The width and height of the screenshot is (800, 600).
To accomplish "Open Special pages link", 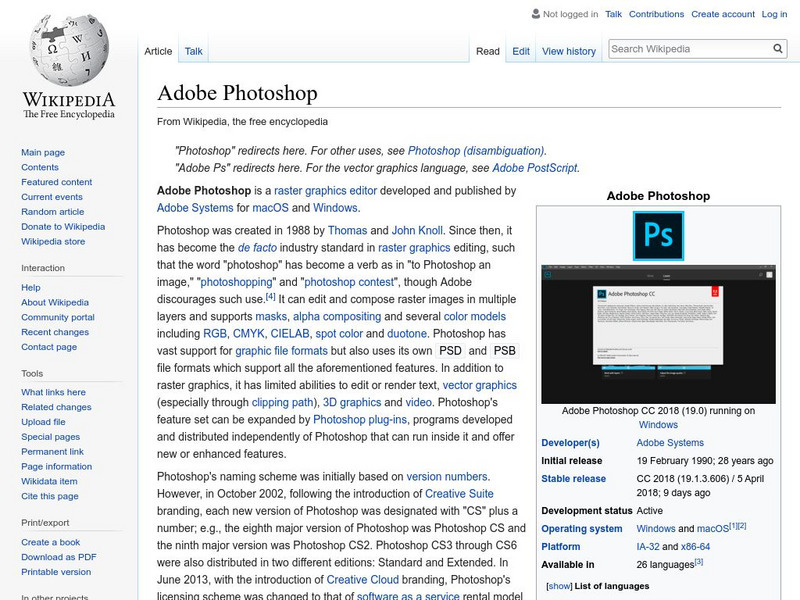I will (51, 437).
